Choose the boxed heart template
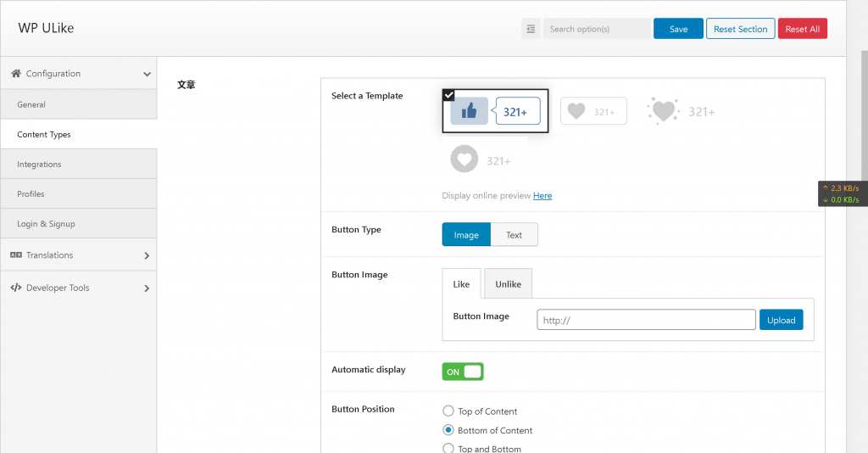This screenshot has height=453, width=868. point(593,111)
